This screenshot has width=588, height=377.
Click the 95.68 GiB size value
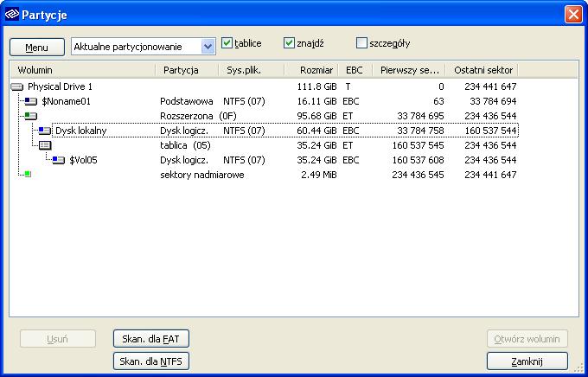click(316, 116)
